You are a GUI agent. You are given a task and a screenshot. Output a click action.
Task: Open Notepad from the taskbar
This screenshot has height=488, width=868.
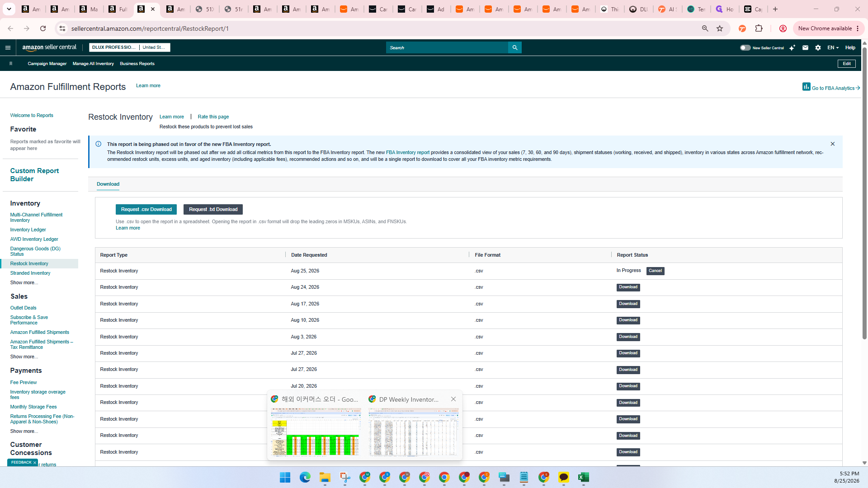click(x=524, y=477)
